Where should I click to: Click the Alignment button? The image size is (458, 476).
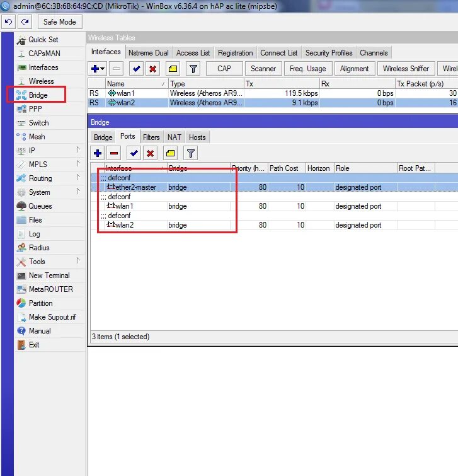pyautogui.click(x=355, y=69)
